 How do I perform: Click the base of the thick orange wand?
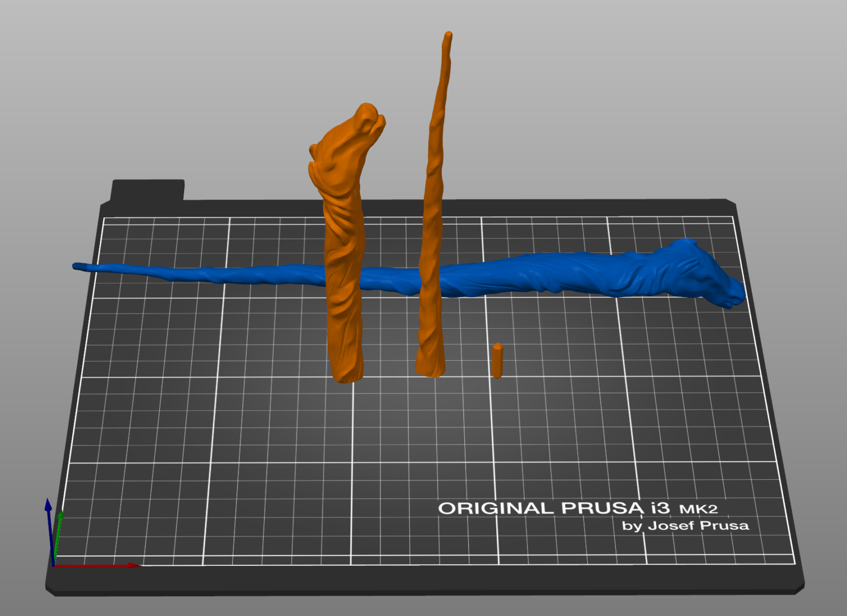(x=347, y=369)
